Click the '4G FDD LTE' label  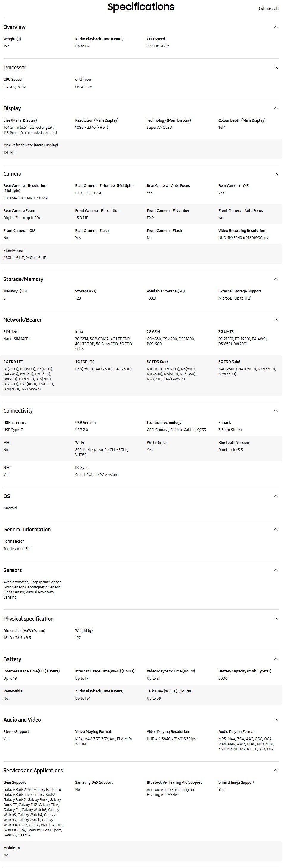[13, 362]
